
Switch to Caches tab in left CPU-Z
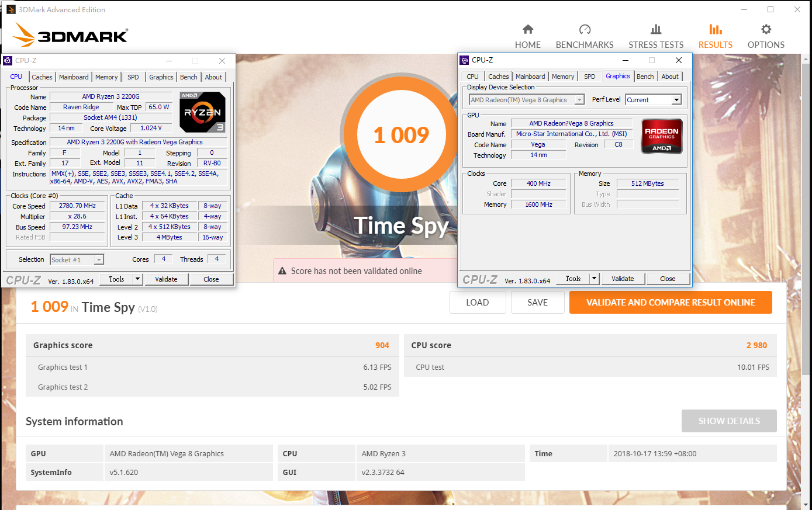coord(42,77)
